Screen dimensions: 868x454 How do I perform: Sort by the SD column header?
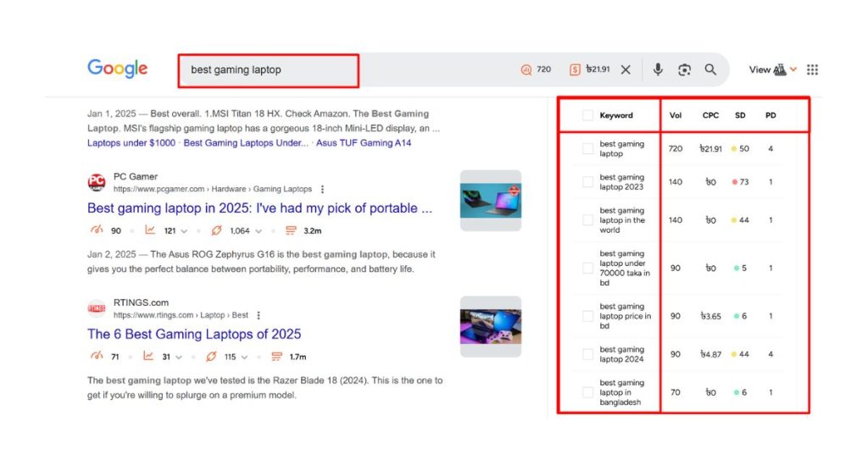coord(740,115)
